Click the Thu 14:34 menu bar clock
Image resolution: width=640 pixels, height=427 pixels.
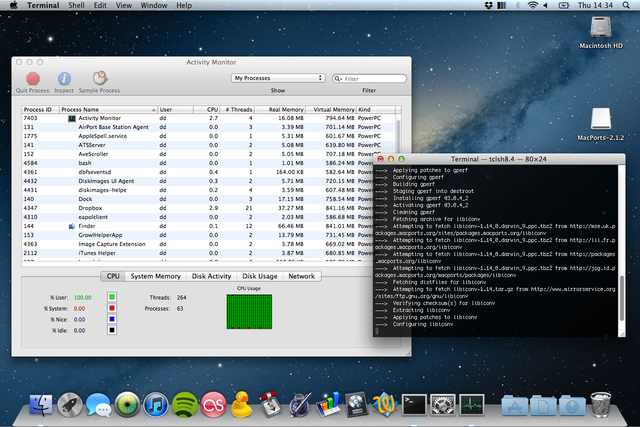pos(595,5)
